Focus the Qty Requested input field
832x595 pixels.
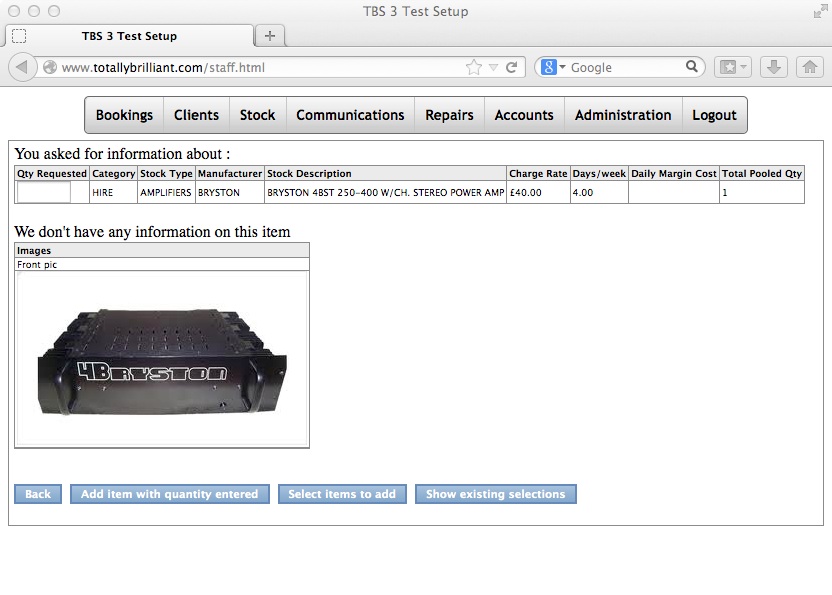click(x=44, y=192)
